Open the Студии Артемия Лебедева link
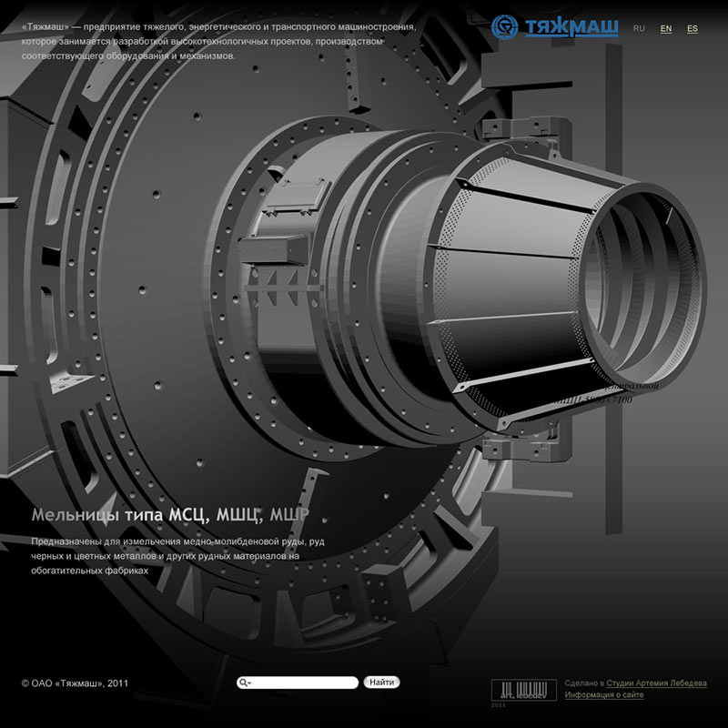Viewport: 728px width, 728px height. (x=656, y=682)
